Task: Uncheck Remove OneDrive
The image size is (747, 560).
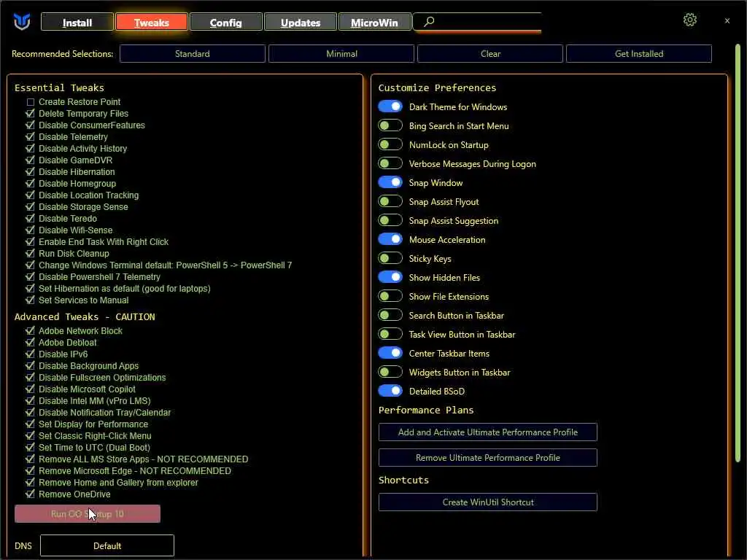Action: coord(31,494)
